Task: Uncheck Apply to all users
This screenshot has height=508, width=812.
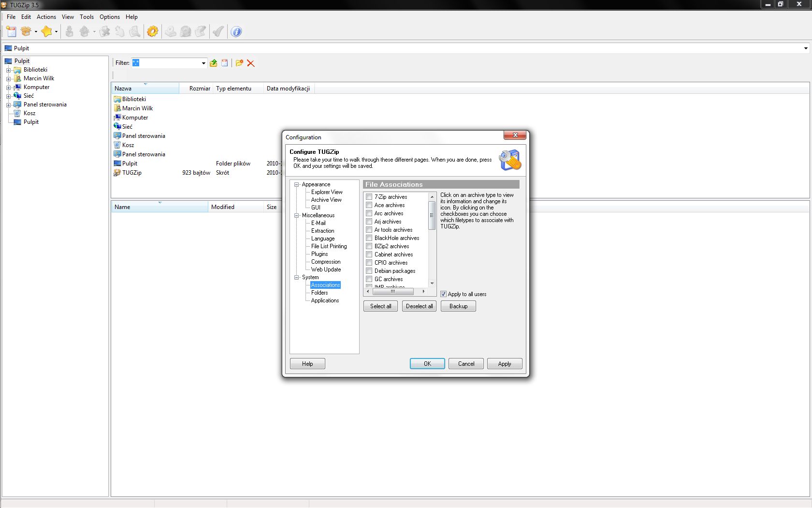Action: click(x=443, y=294)
